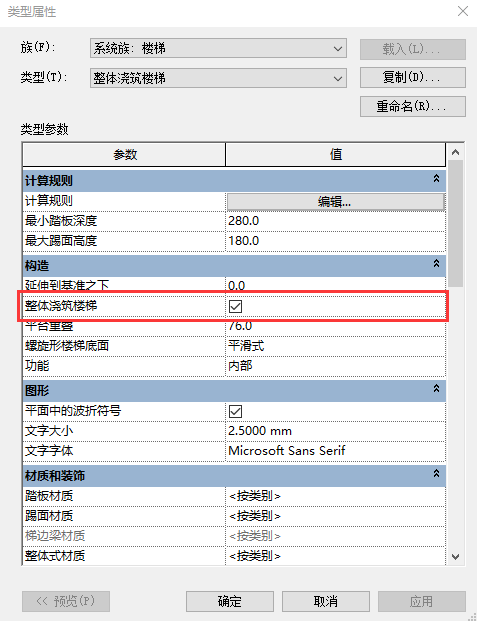477x621 pixels.
Task: Click the 文字字体 parameter label
Action: click(49, 451)
